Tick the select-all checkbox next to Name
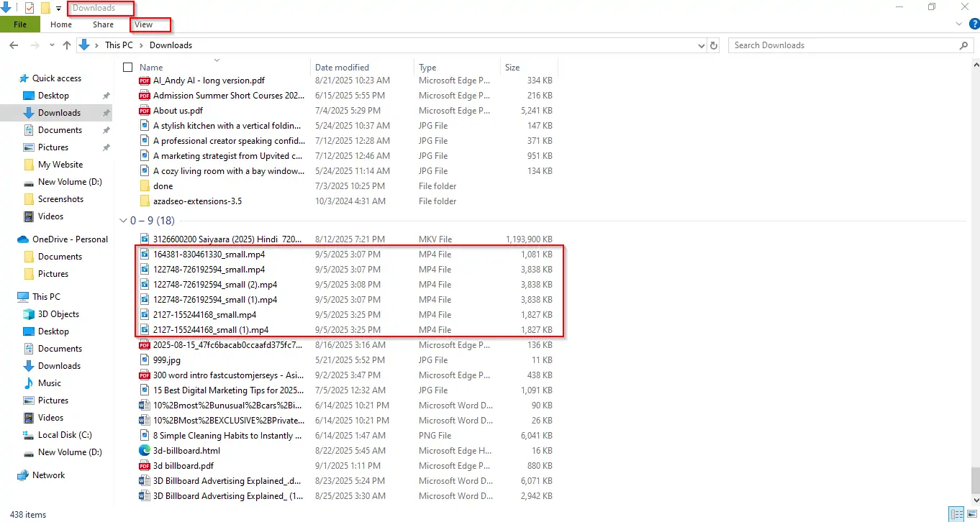This screenshot has height=522, width=980. (x=128, y=68)
